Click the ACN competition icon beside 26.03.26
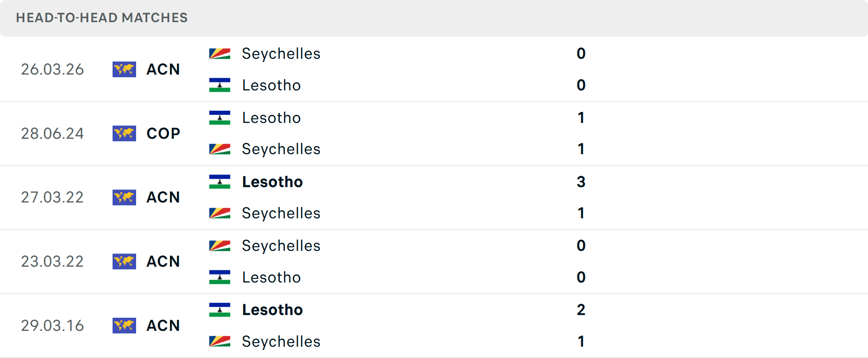Viewport: 868px width, 358px height. (x=124, y=70)
